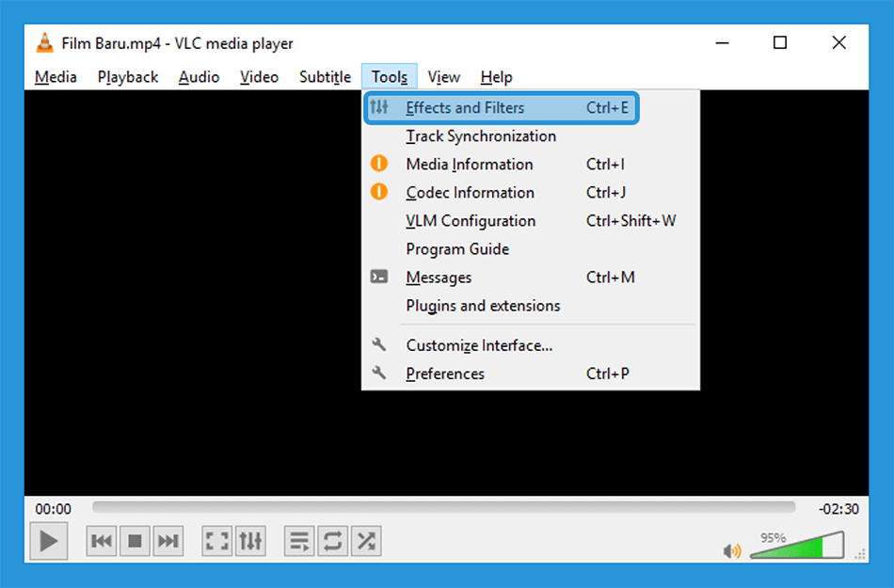Click the elapsed time 00:00 label
The image size is (894, 588).
(x=53, y=509)
